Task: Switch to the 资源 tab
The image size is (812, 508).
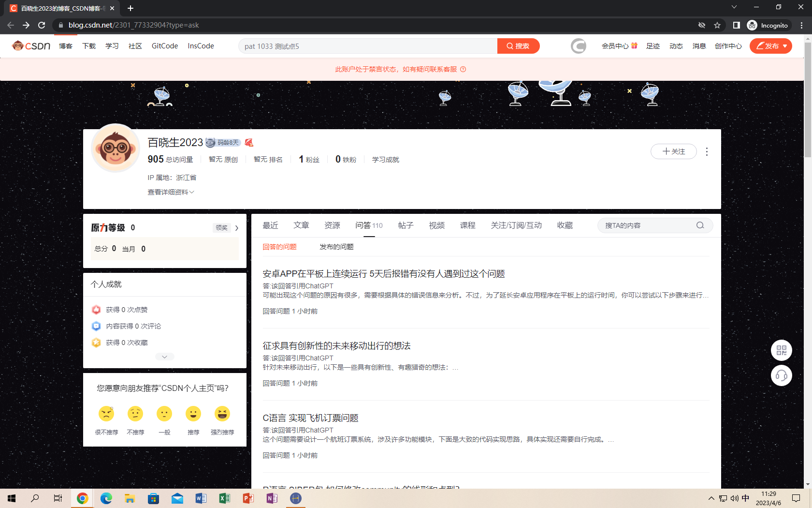Action: pos(332,225)
